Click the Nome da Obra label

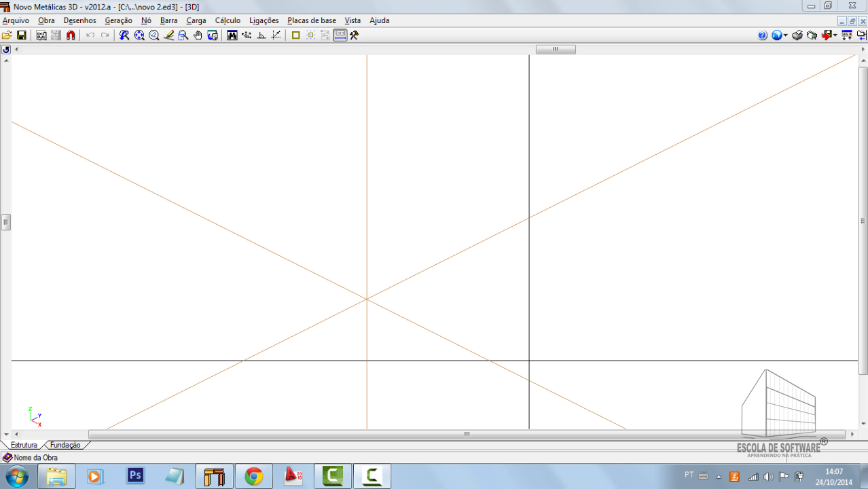pyautogui.click(x=35, y=458)
